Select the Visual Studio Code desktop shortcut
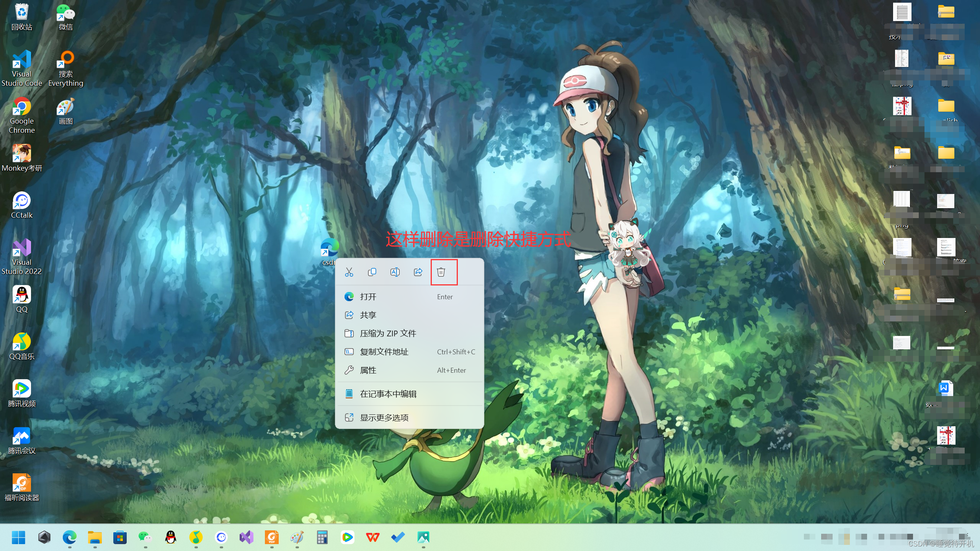 (x=22, y=68)
